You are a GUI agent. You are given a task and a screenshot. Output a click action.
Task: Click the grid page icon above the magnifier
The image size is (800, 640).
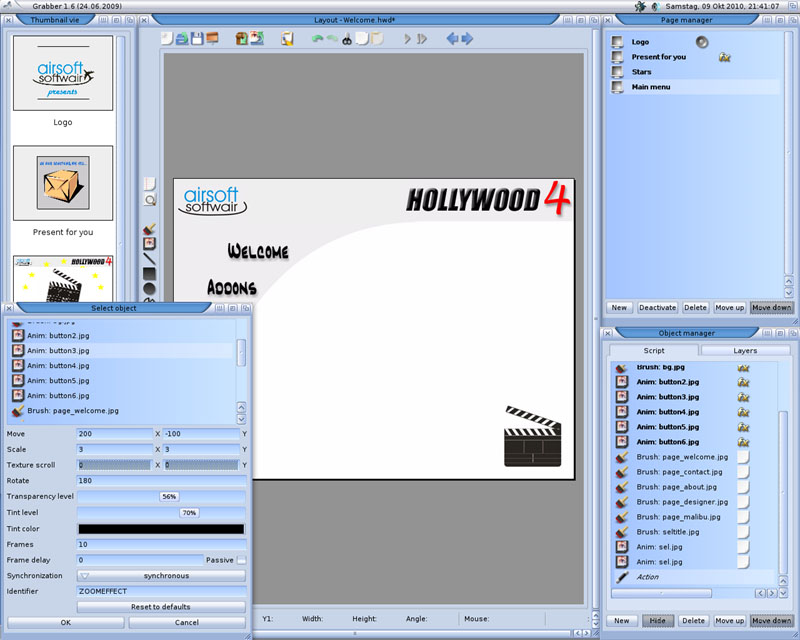(x=149, y=184)
